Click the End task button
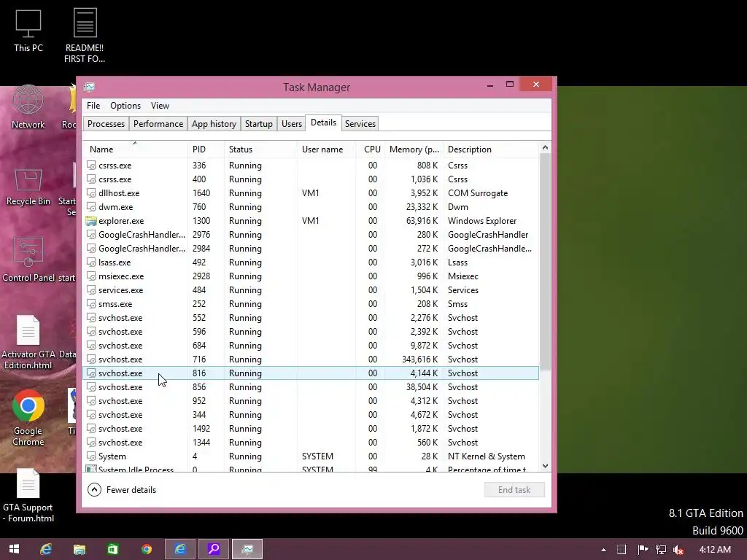The width and height of the screenshot is (747, 560). tap(514, 489)
